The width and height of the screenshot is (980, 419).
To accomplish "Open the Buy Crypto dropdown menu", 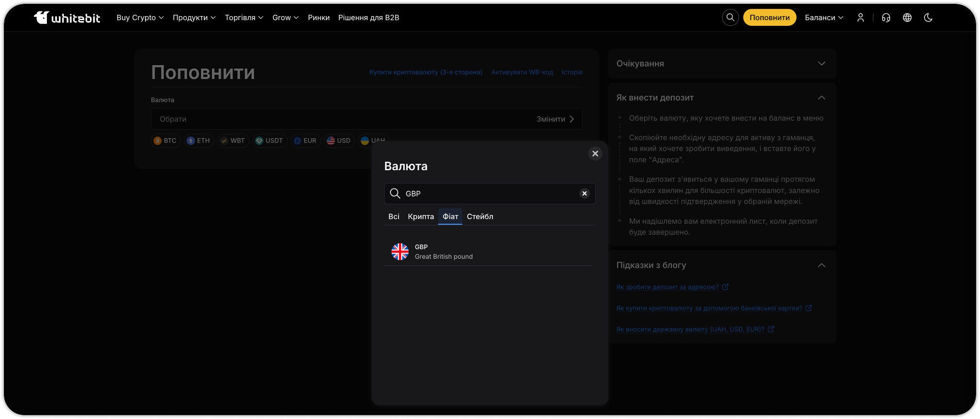I will pos(140,18).
